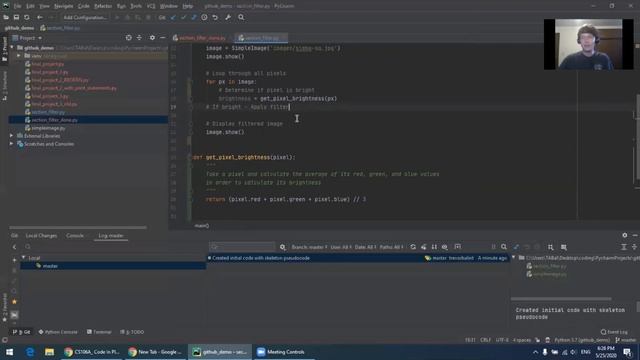Collapse the Local branches node

[x=24, y=258]
